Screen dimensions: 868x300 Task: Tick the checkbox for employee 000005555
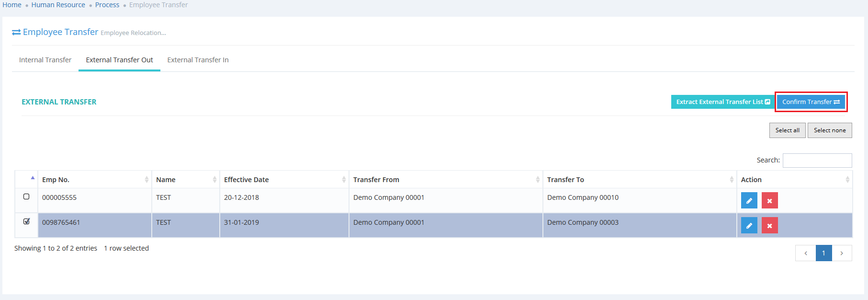pyautogui.click(x=26, y=196)
